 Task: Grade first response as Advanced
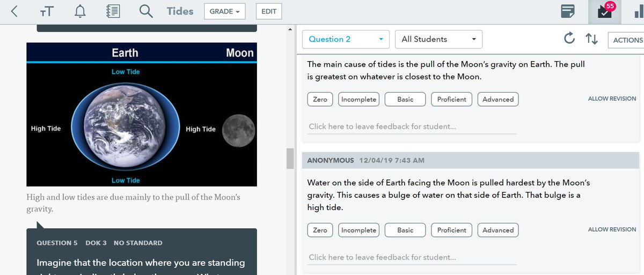tap(498, 99)
